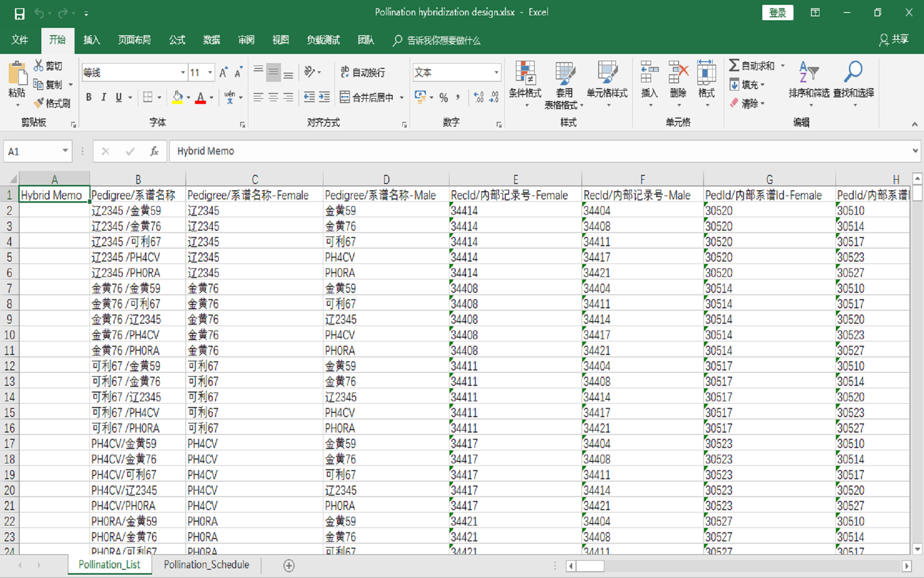Image resolution: width=924 pixels, height=578 pixels.
Task: Apply borders with the border icon
Action: pyautogui.click(x=148, y=97)
